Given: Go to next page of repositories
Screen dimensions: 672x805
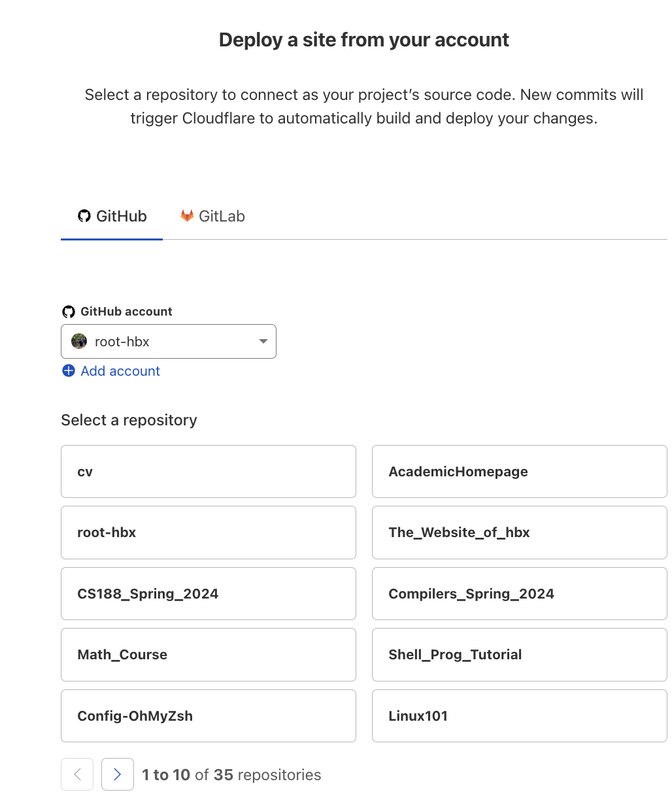Looking at the screenshot, I should [x=118, y=774].
